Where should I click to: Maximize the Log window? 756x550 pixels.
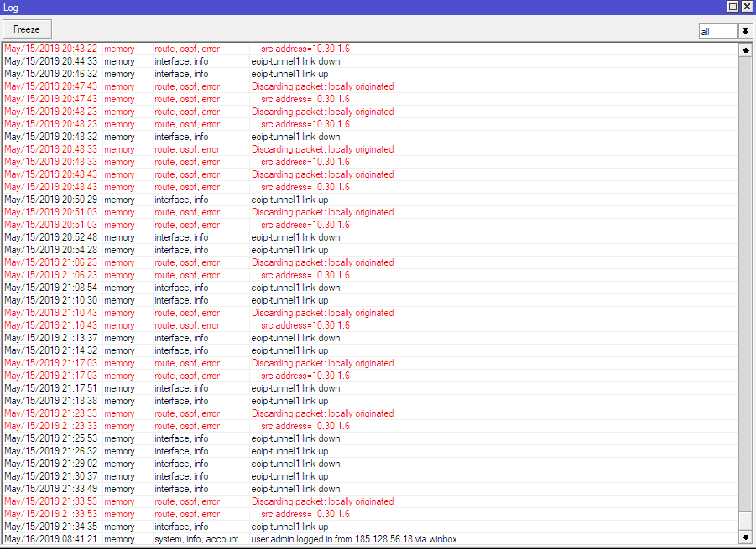tap(733, 6)
